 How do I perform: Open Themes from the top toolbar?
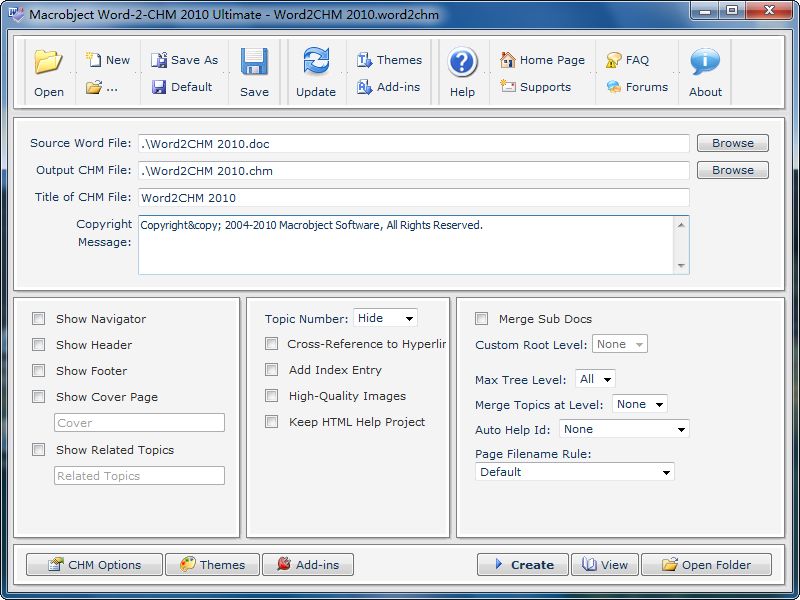click(389, 60)
